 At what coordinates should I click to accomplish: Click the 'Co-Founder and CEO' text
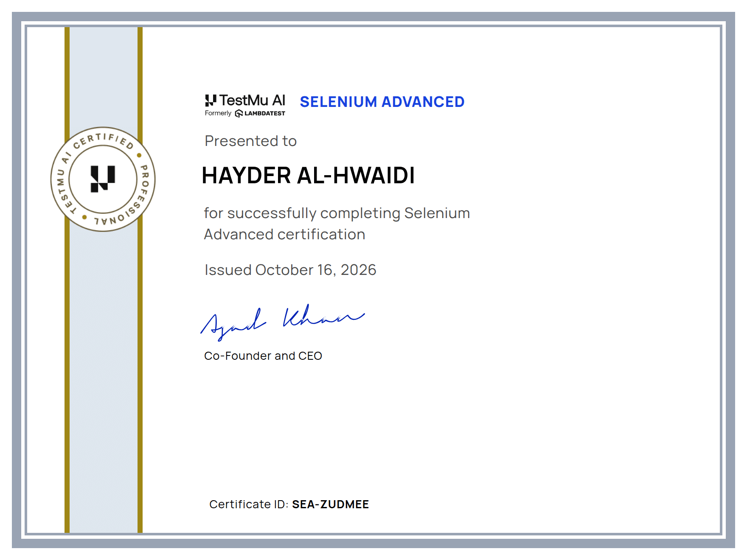click(x=263, y=356)
